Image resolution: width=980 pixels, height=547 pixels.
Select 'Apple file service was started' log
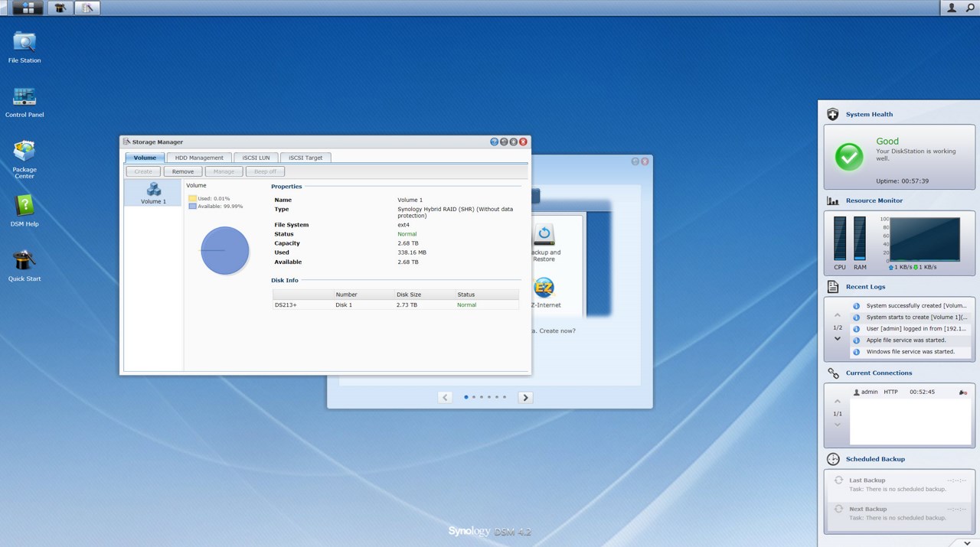pos(910,340)
